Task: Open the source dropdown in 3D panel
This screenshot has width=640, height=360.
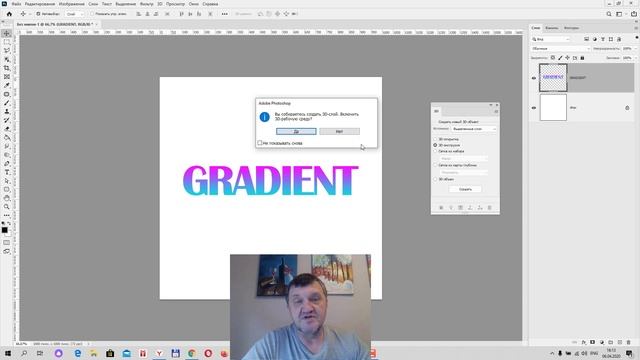Action: (x=474, y=129)
